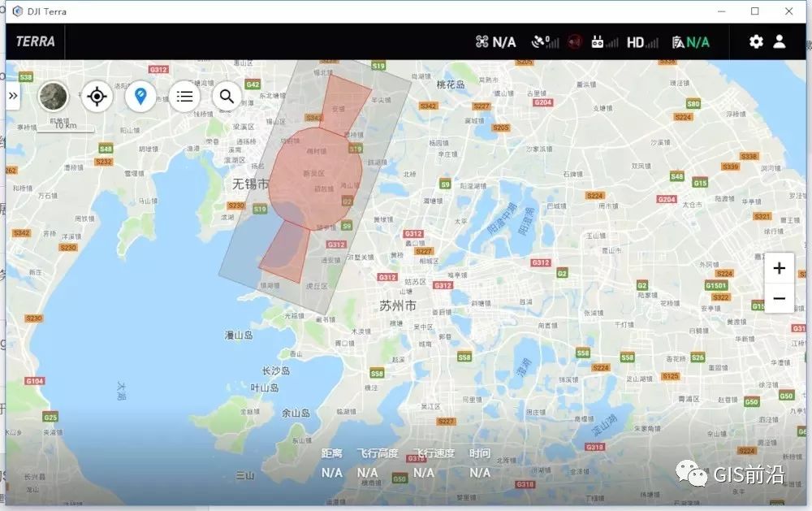812x511 pixels.
Task: Click the user account icon
Action: pos(780,41)
